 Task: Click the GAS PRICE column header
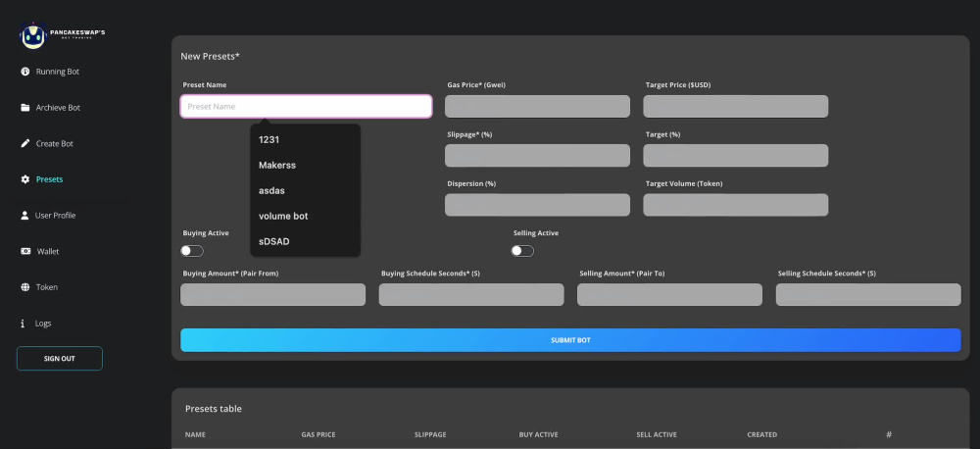pyautogui.click(x=320, y=434)
